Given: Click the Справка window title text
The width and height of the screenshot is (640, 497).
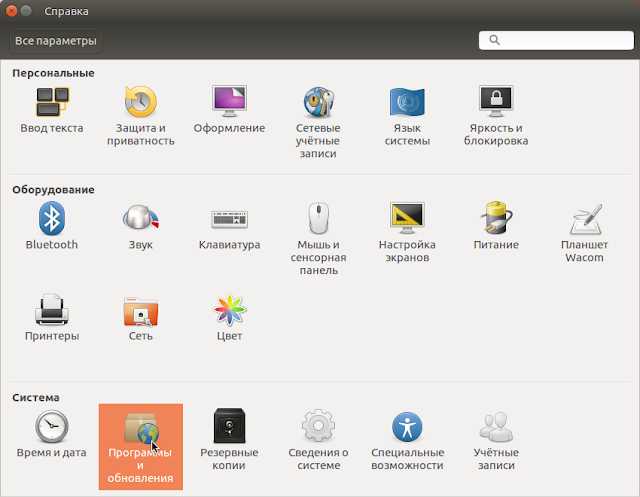Looking at the screenshot, I should tap(66, 11).
